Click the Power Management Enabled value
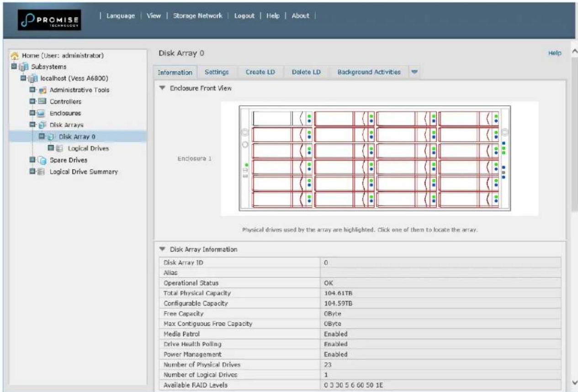578x392 pixels. (335, 354)
